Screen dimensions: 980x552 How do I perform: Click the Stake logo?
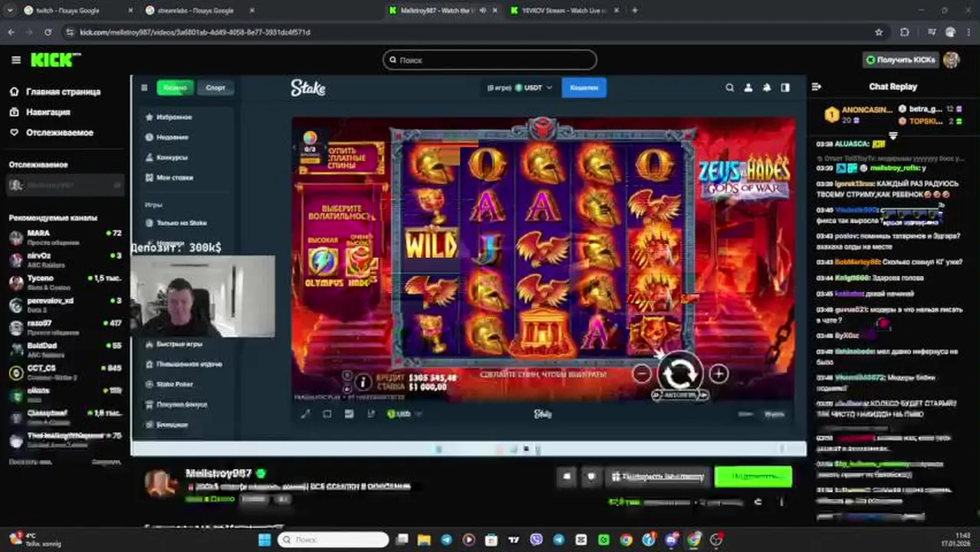[307, 88]
